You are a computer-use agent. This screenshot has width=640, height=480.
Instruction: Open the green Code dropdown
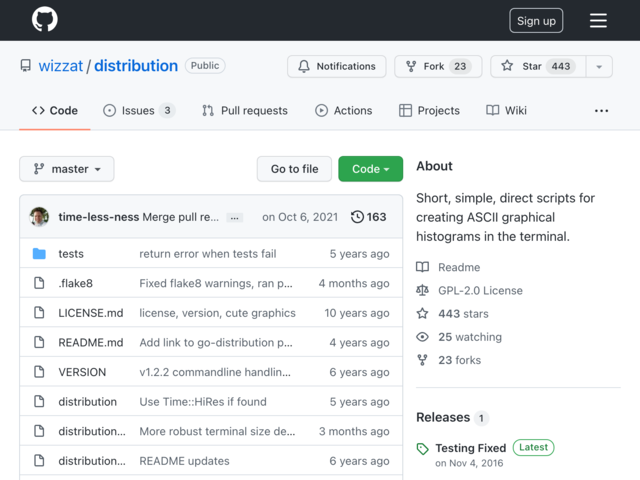click(370, 169)
